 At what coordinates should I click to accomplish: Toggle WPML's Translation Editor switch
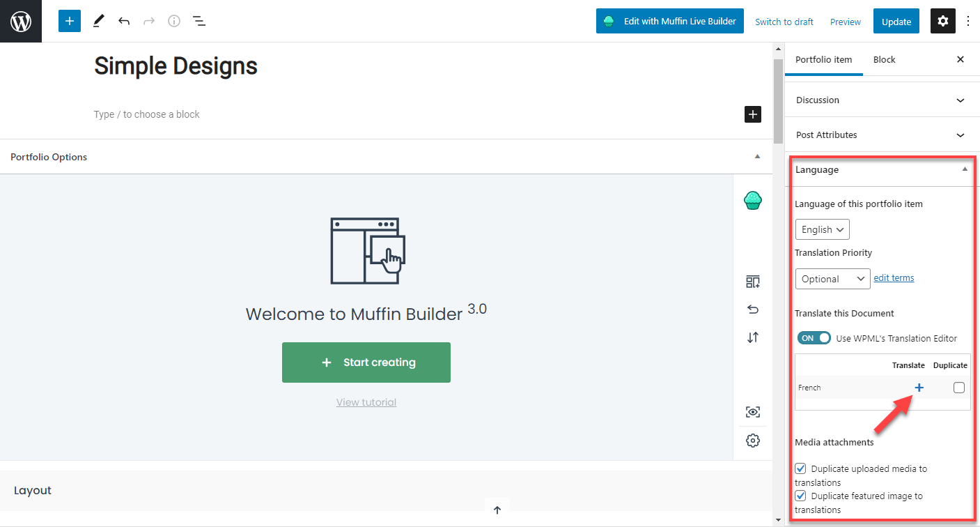coord(814,338)
